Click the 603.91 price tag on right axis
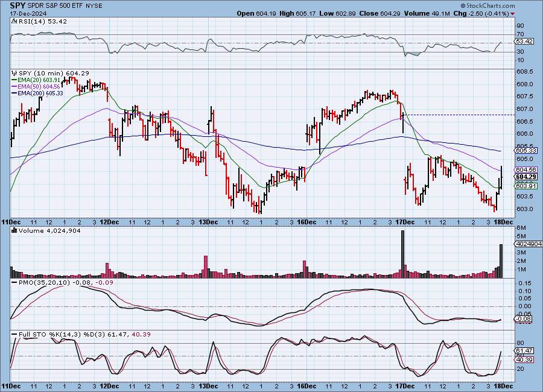The image size is (543, 392). tap(526, 186)
